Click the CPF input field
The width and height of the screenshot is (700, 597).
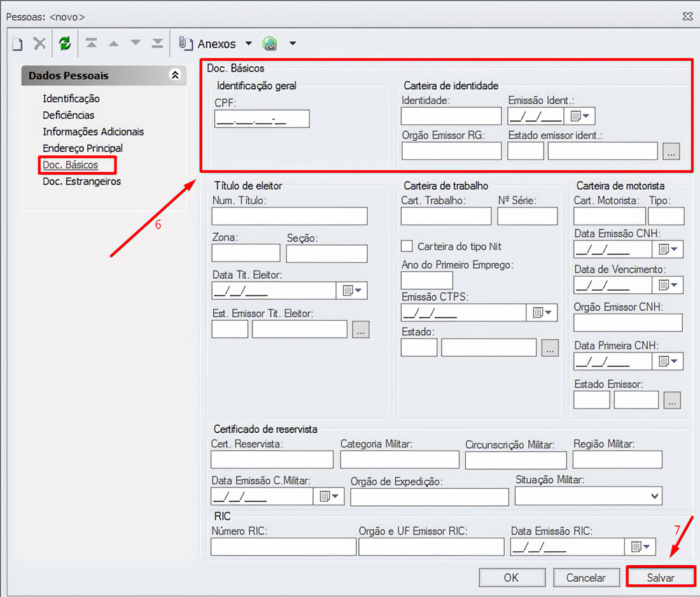(262, 119)
